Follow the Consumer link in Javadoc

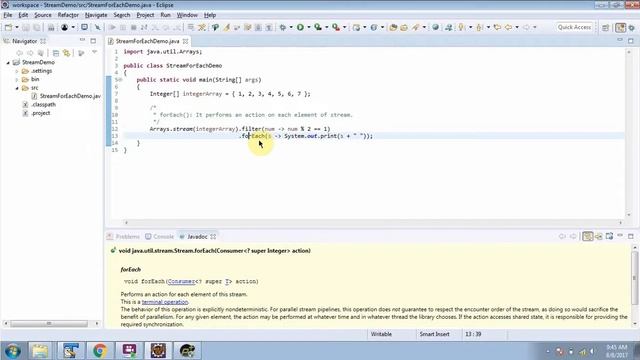[181, 282]
